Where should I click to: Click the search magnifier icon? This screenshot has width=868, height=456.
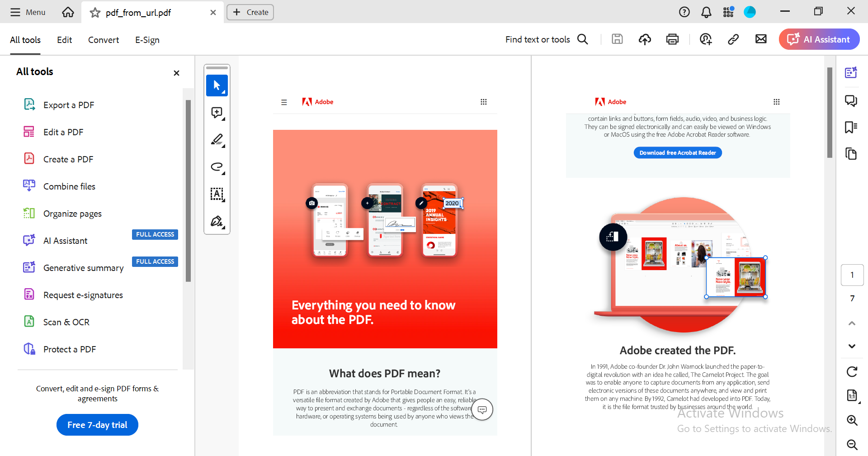[x=583, y=39]
